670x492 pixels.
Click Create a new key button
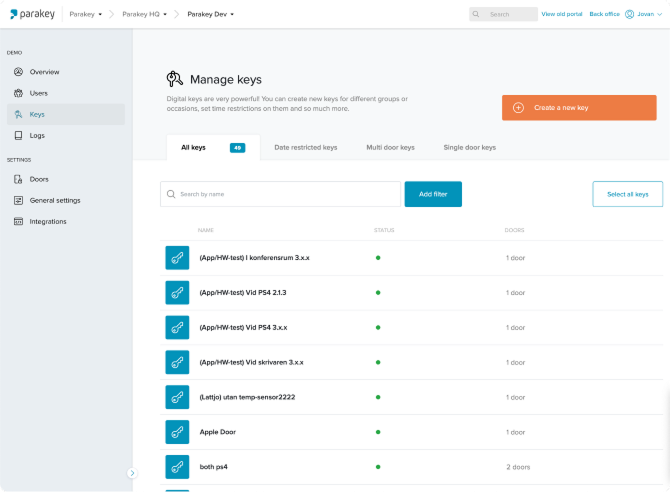pyautogui.click(x=579, y=108)
